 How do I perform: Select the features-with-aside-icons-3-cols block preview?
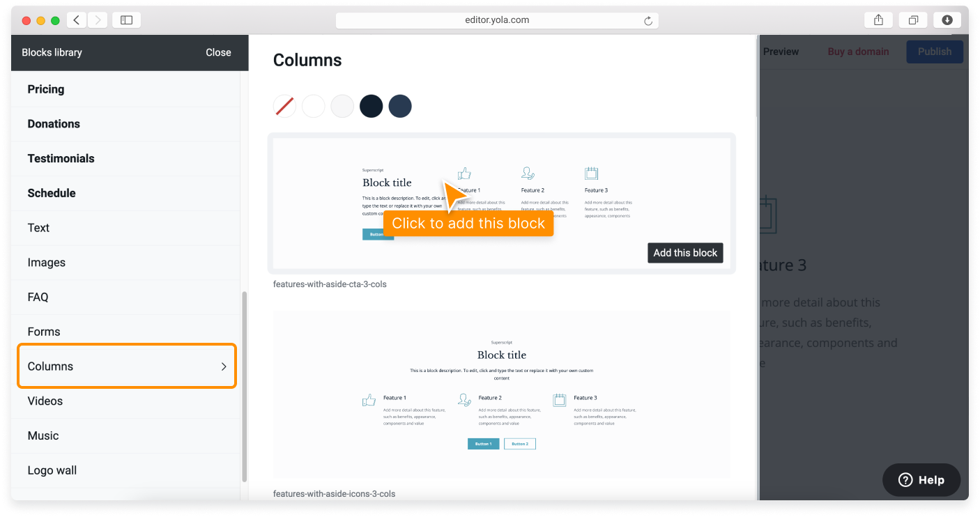502,394
